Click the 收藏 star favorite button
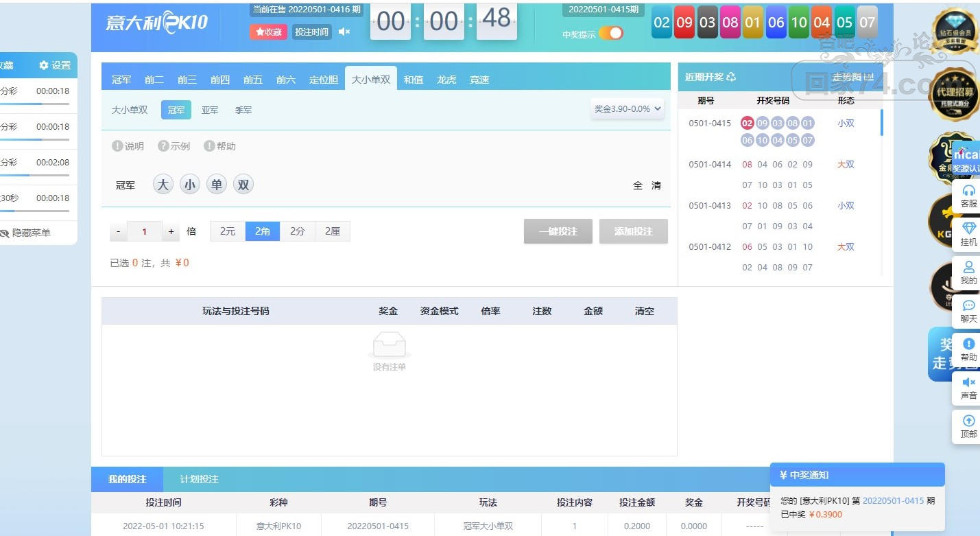Screen dimensions: 980x536 (268, 32)
